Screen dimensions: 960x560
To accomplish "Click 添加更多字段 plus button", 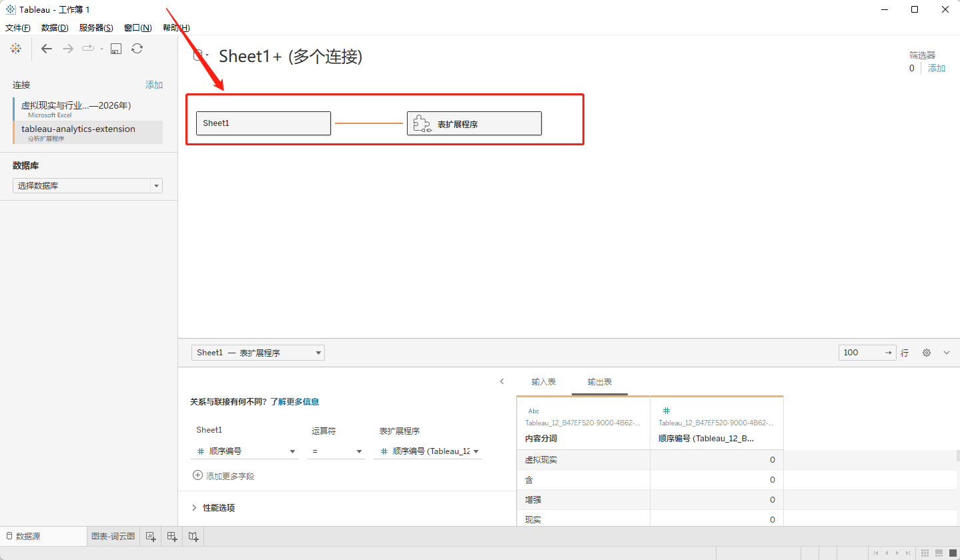I will (x=197, y=476).
